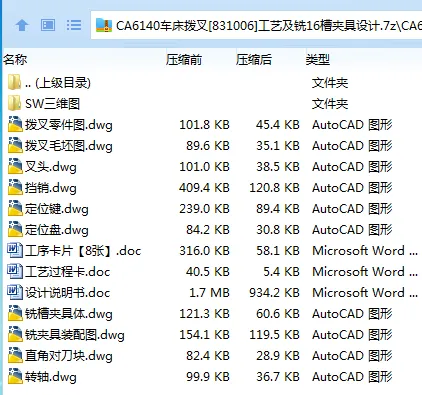
Task: Click the Word icon of 工序卡片【8张】.doc
Action: pos(15,250)
